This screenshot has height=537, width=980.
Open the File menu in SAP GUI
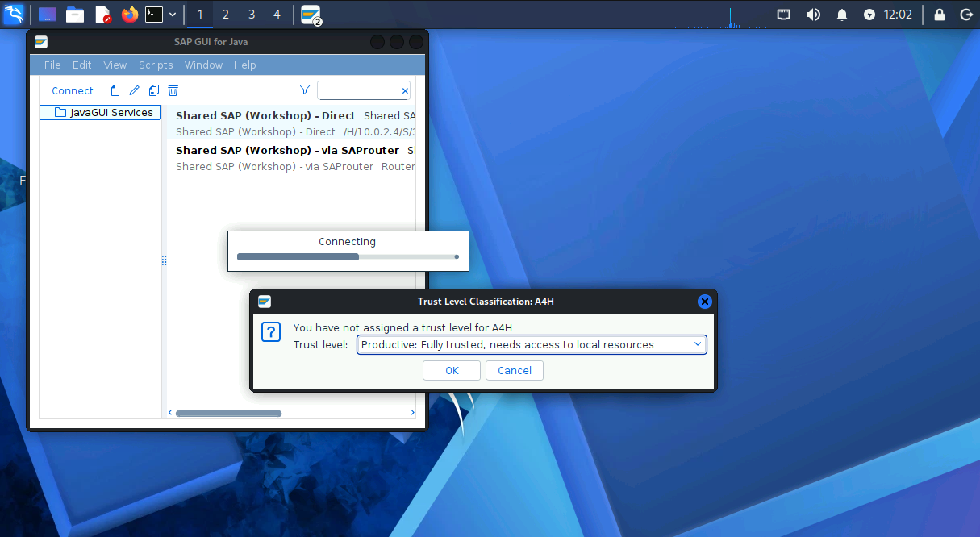tap(52, 65)
